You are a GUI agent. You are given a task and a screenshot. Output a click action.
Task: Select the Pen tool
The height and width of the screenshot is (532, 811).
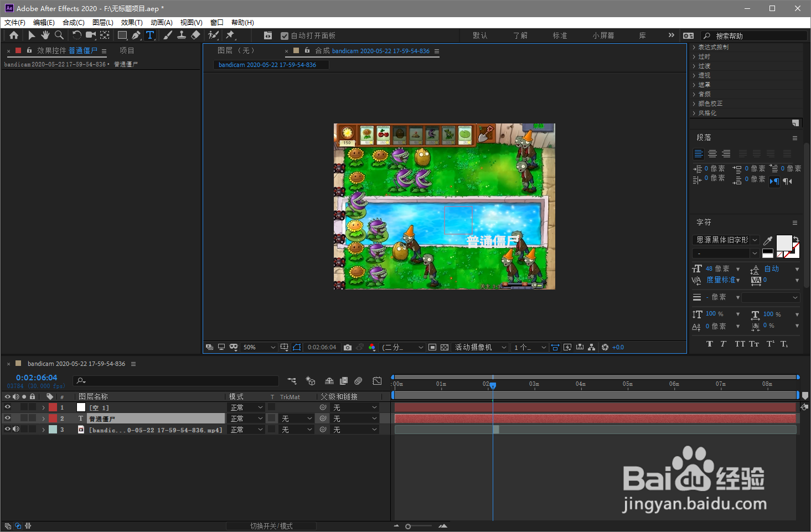(x=136, y=35)
